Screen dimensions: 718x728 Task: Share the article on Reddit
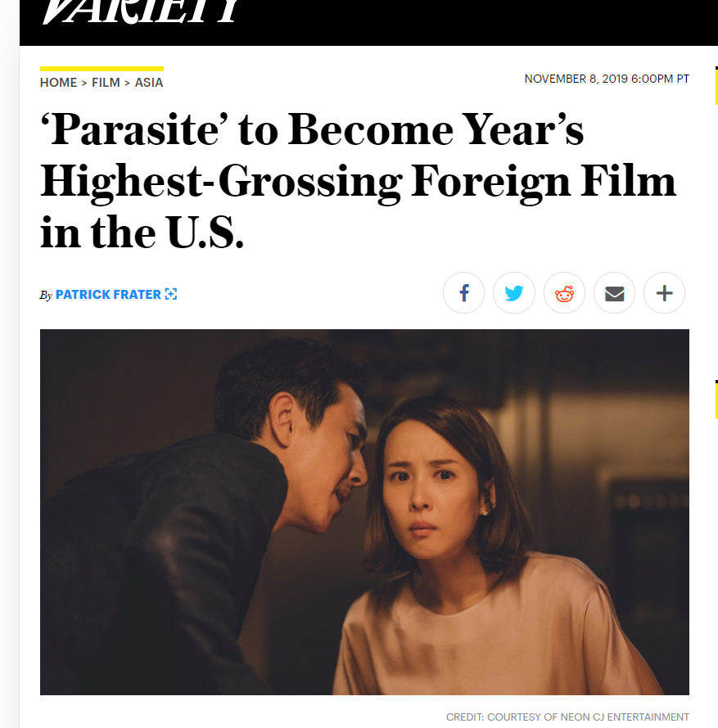564,293
